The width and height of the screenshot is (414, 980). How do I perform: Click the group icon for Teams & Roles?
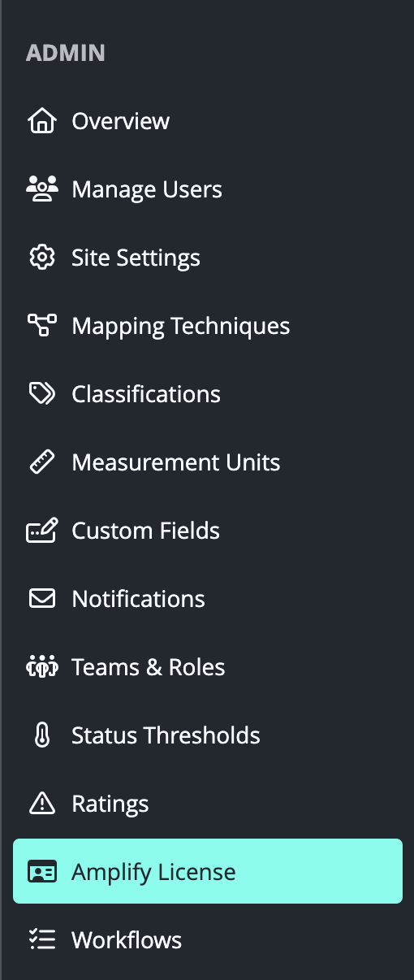(41, 667)
